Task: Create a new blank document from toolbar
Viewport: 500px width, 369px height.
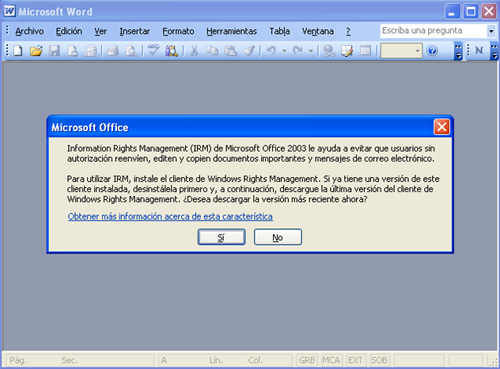Action: (x=18, y=51)
